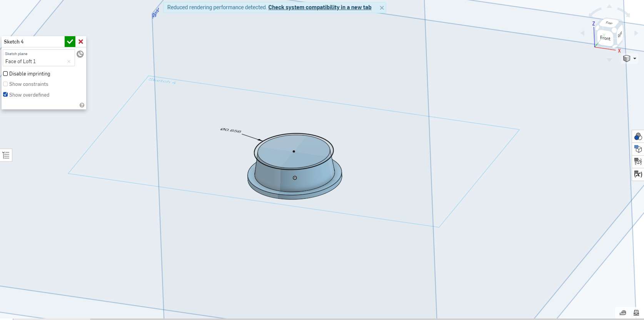The width and height of the screenshot is (644, 320).
Task: Click the Front face of view cube
Action: (x=605, y=38)
